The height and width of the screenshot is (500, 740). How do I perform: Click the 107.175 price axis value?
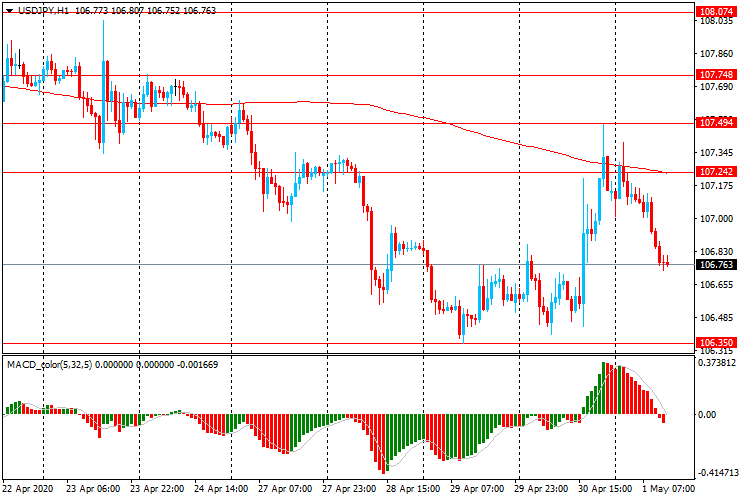click(716, 186)
